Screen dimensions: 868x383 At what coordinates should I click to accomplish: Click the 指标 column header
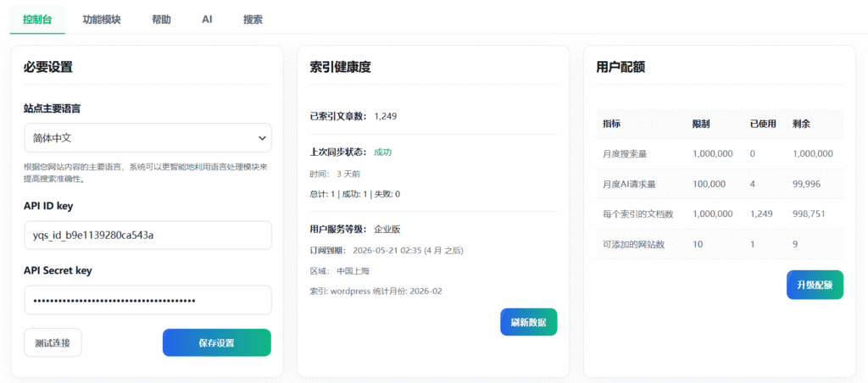click(611, 124)
